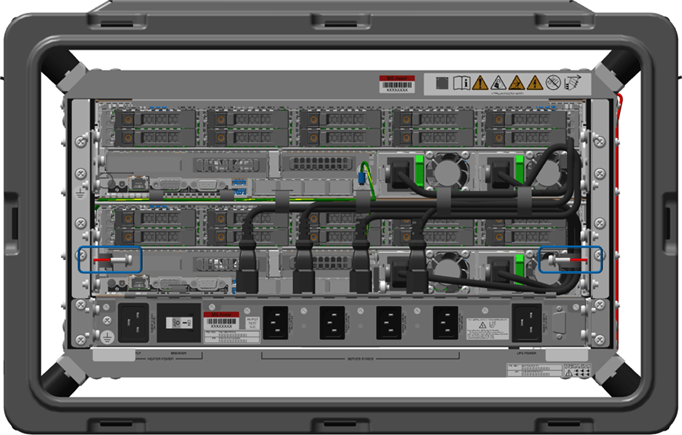Click the case's left side handle
Screen dimensions: 682x435
(11, 223)
